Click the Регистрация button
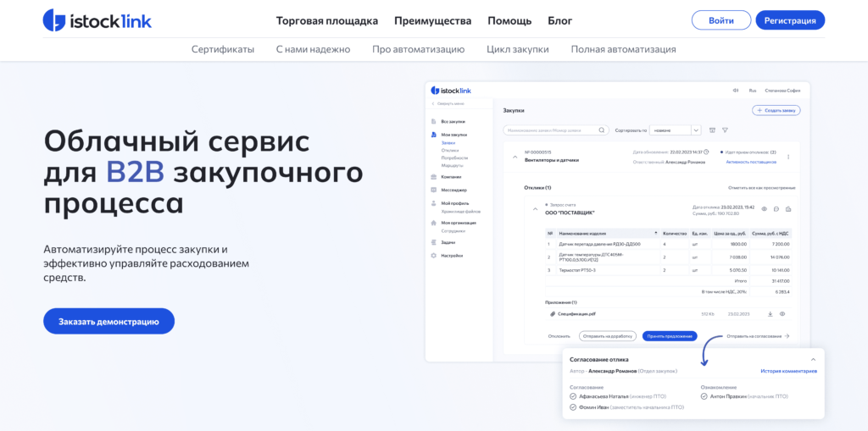868x431 pixels. [790, 20]
